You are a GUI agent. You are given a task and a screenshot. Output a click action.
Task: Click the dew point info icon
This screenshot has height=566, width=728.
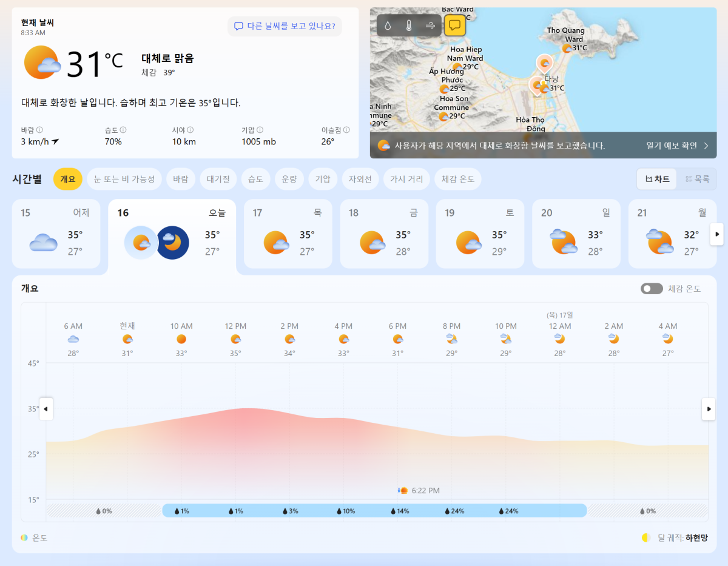coord(346,130)
